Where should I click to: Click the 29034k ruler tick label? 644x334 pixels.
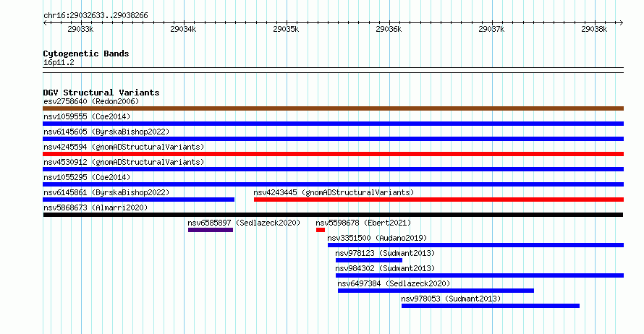tap(183, 29)
